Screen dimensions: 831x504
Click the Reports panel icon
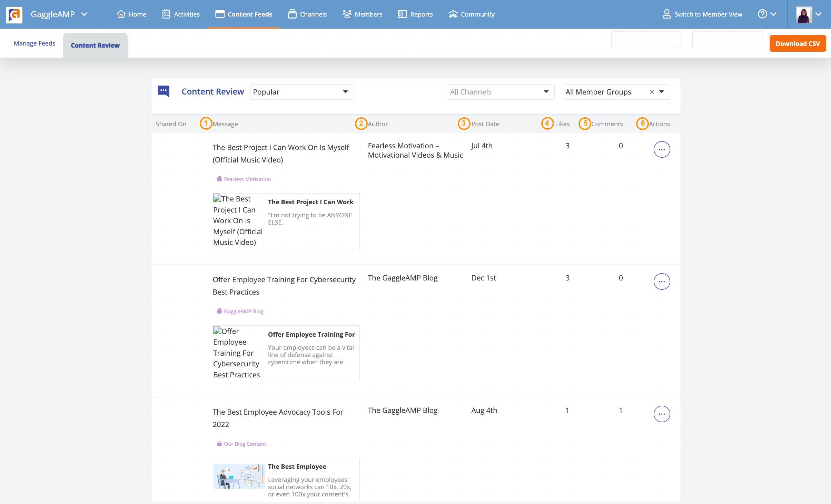[x=402, y=14]
